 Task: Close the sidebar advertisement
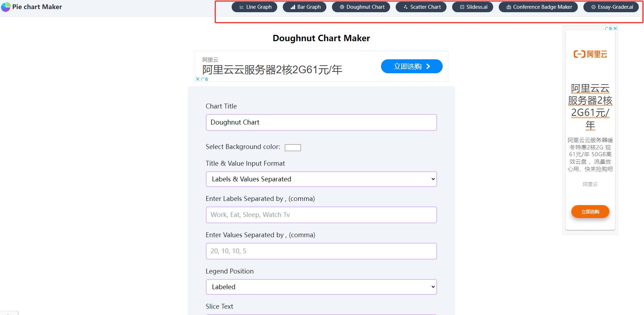point(615,28)
